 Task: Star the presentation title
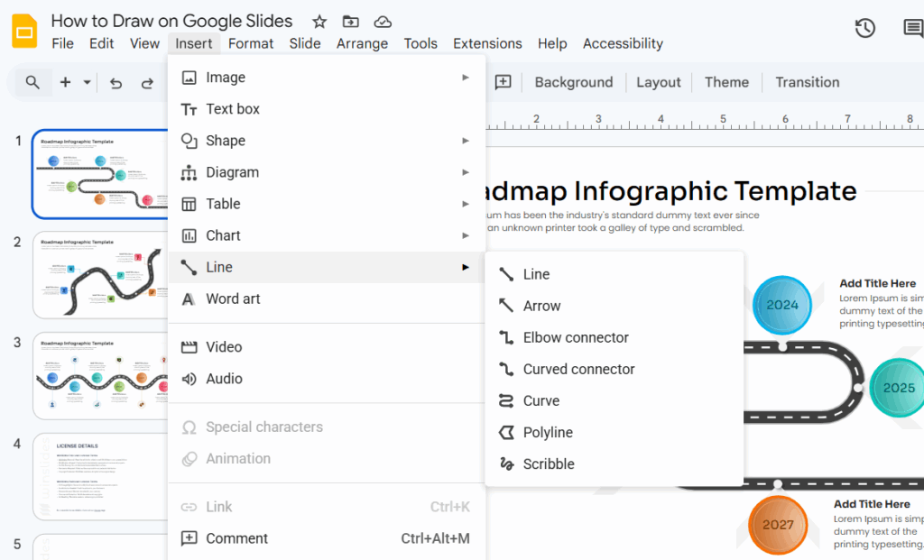click(319, 22)
